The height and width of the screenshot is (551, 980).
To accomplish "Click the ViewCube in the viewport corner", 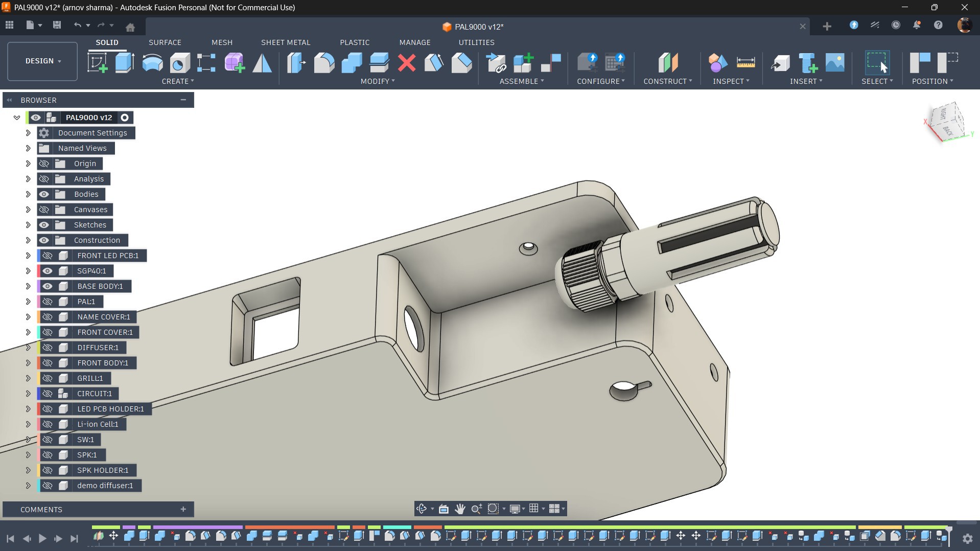I will 947,122.
